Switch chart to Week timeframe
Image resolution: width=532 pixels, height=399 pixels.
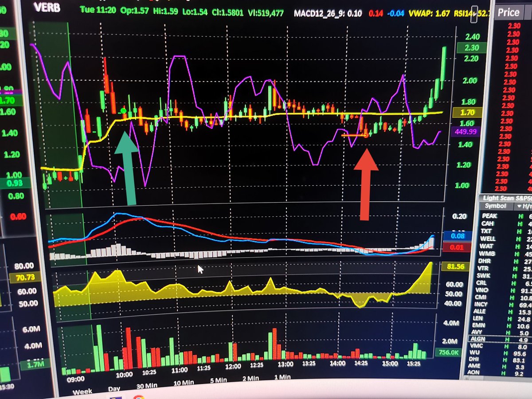tap(82, 392)
